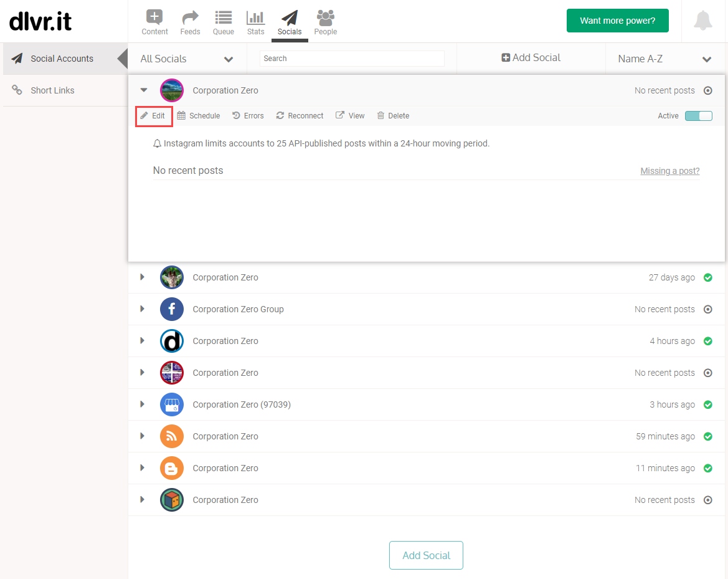Collapse the expanded Corporation Zero Instagram account
The image size is (728, 579).
144,90
